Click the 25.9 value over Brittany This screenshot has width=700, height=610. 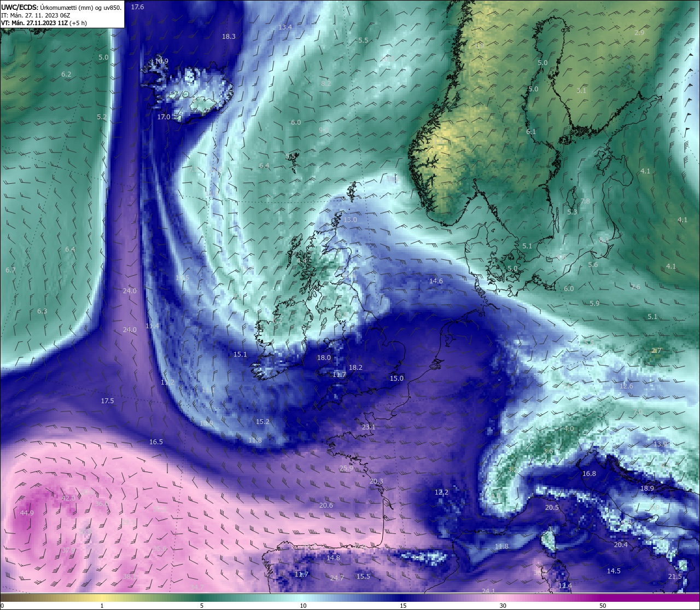[346, 469]
